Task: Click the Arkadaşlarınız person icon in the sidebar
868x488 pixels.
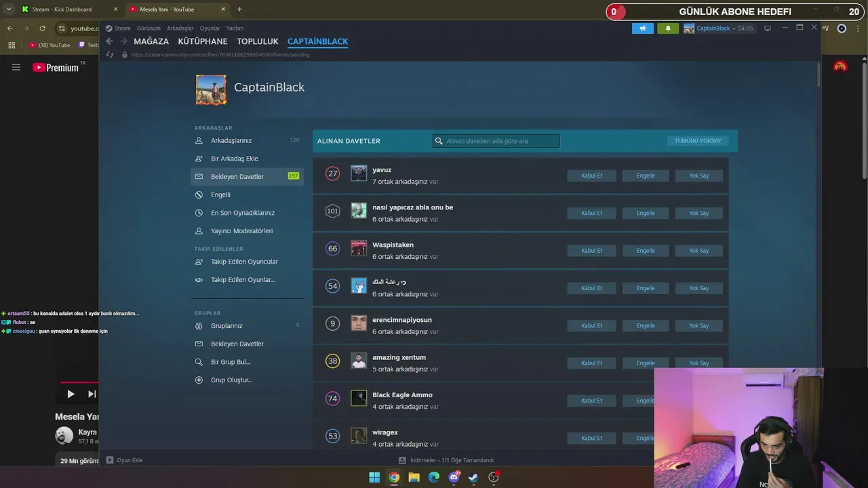Action: (x=199, y=140)
